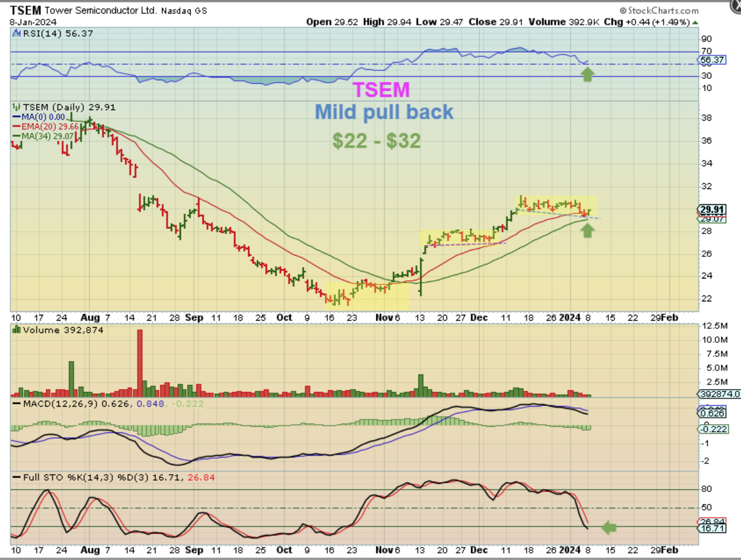Screen dimensions: 741x560
Task: Click the 32 price axis label
Action: (706, 186)
